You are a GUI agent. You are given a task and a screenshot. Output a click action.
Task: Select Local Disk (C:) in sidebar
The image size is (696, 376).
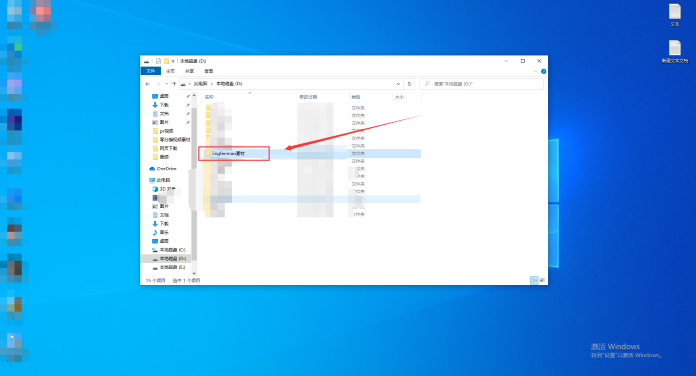coord(169,250)
